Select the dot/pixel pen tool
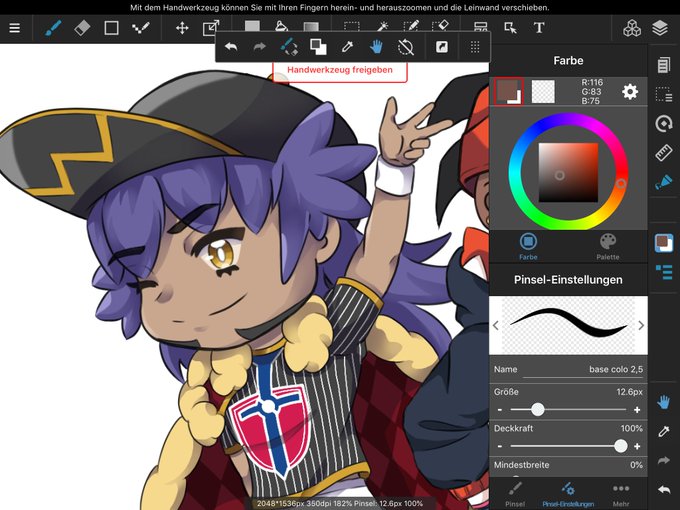Screen dimensions: 680x510 point(141,28)
